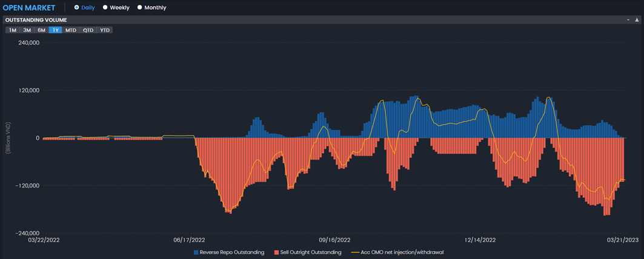Click the Outstanding Volume panel header

click(x=36, y=20)
